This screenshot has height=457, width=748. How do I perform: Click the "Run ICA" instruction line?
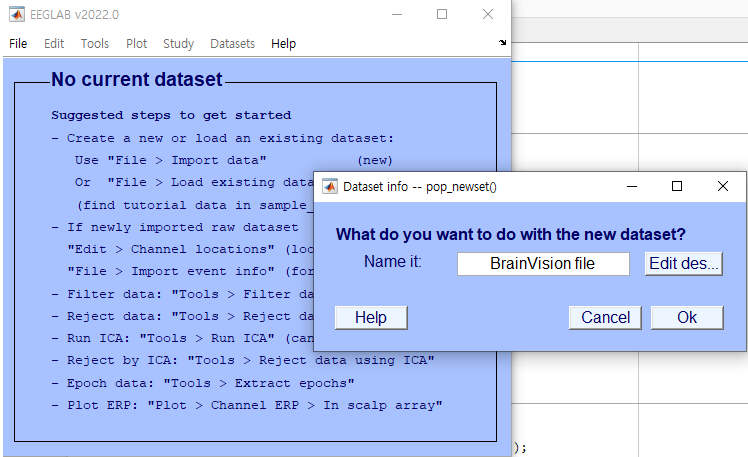click(x=183, y=338)
